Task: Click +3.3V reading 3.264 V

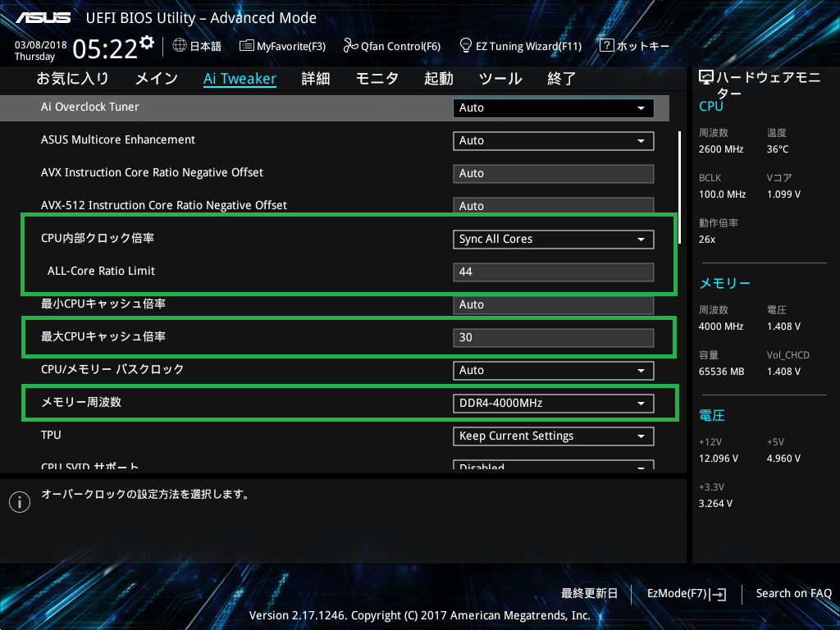Action: (x=715, y=504)
